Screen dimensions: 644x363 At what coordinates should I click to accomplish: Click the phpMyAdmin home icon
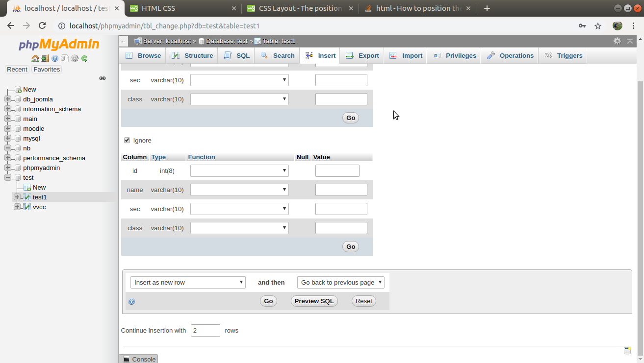(35, 58)
